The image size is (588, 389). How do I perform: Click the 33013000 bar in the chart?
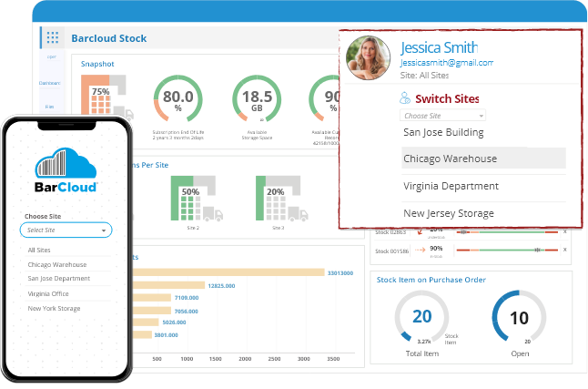(228, 272)
